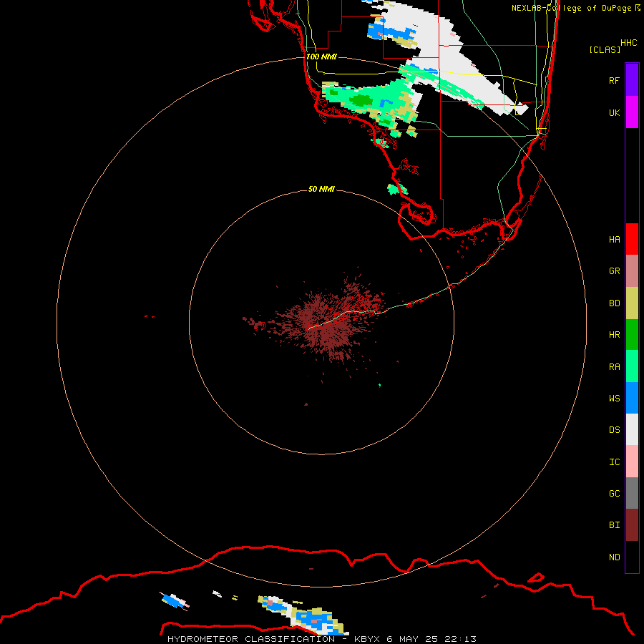644x644 pixels.
Task: Pick the mint green RA legend swatch
Action: 632,366
